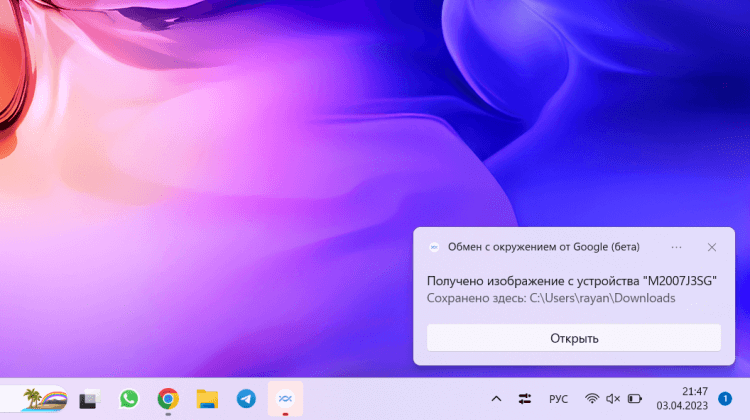Click the notification title "Обмен с окружением от Google (бета)"
The height and width of the screenshot is (420, 750).
click(x=543, y=247)
